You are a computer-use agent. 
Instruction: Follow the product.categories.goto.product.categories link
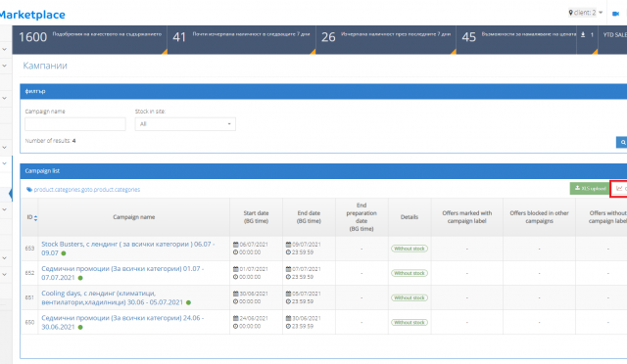tap(87, 190)
